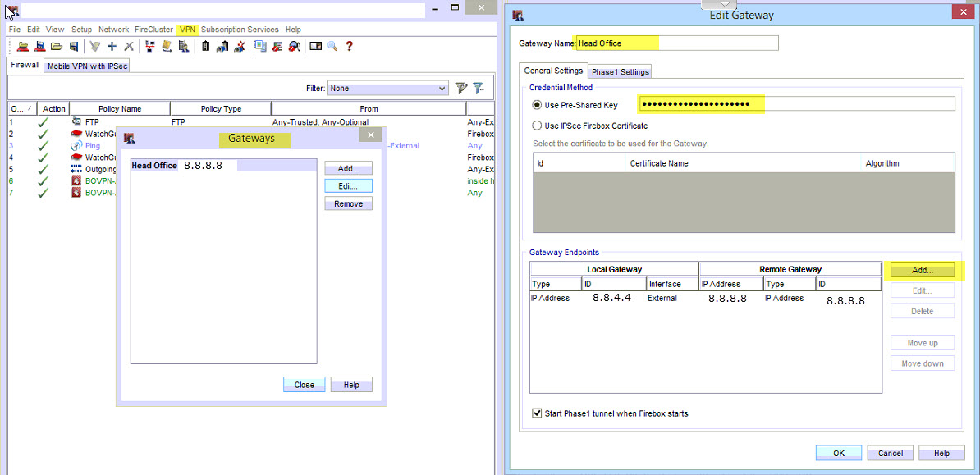Viewport: 980px width, 475px height.
Task: Open the View menu
Action: (55, 30)
